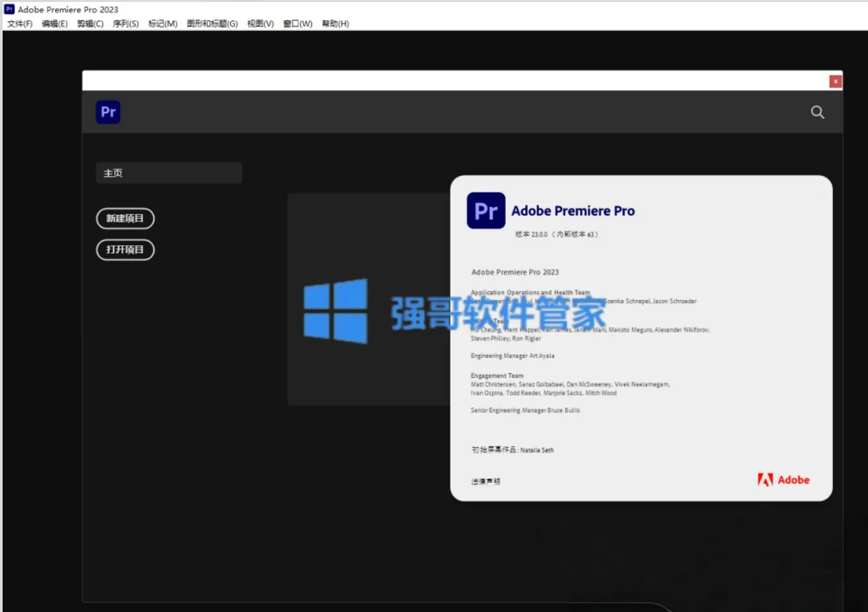The height and width of the screenshot is (612, 868).
Task: Click the Engagement Team heading
Action: [497, 376]
